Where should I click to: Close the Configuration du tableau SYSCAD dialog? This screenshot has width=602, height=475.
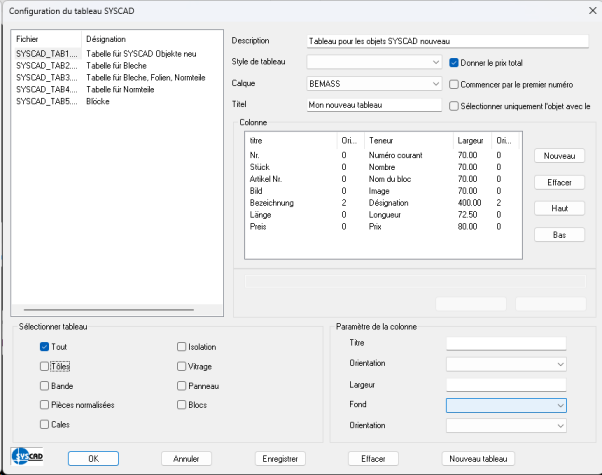pos(592,11)
